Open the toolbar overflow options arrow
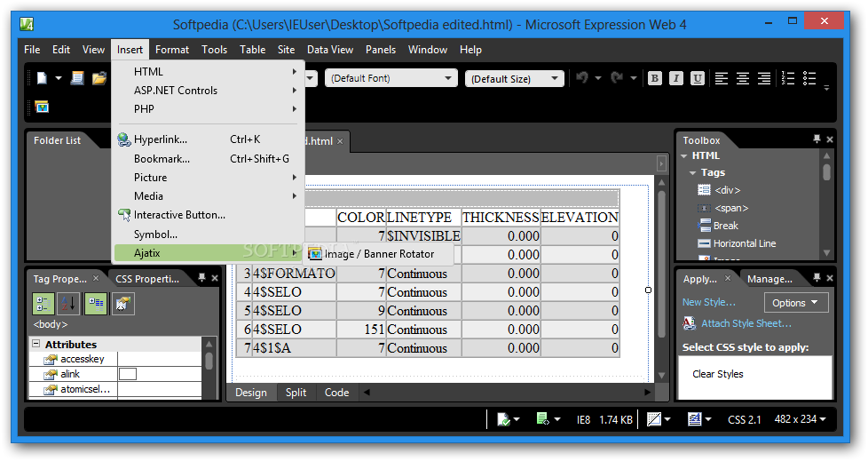 [826, 88]
